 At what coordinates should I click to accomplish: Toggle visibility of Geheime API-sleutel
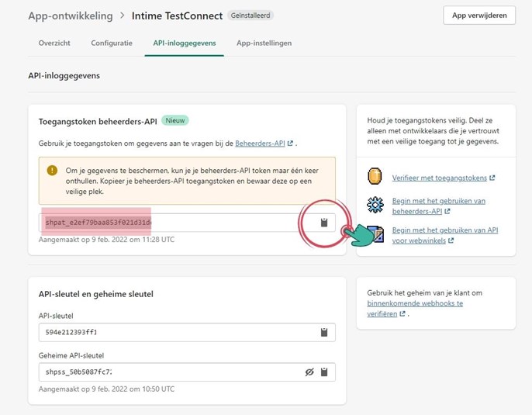click(309, 372)
